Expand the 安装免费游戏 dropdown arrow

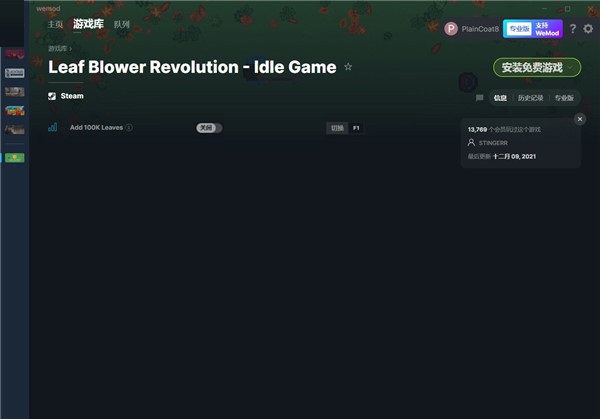[x=570, y=68]
